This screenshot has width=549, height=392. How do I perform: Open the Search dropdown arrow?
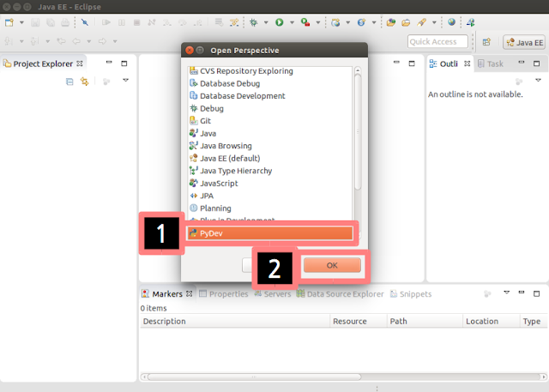pyautogui.click(x=434, y=23)
